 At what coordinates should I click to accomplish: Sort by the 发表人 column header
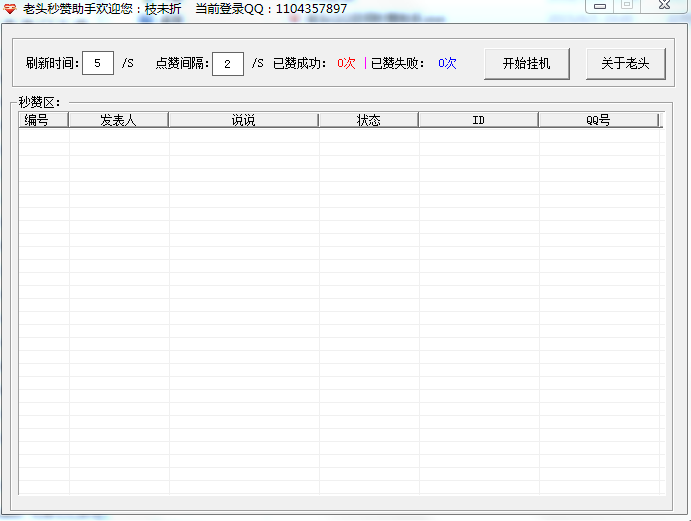(119, 120)
